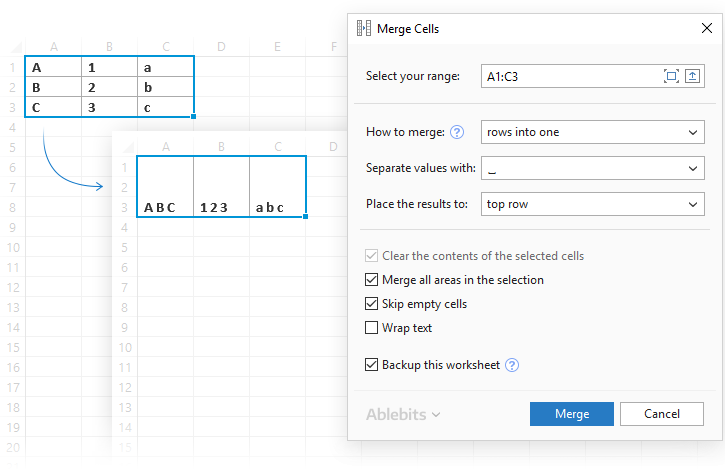This screenshot has height=469, width=725.
Task: Open help for Backup this worksheet
Action: tap(512, 365)
